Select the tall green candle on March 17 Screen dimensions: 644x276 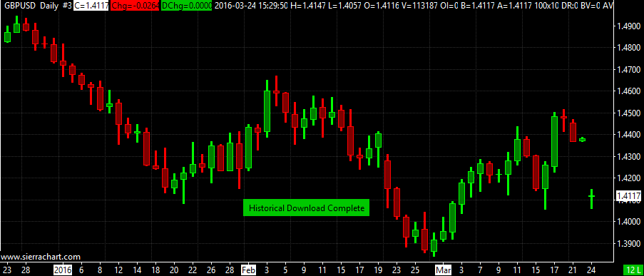(554, 142)
